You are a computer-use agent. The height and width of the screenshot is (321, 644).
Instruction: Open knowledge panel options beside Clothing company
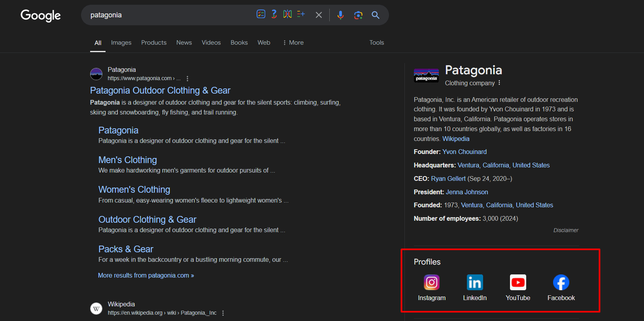(x=499, y=83)
